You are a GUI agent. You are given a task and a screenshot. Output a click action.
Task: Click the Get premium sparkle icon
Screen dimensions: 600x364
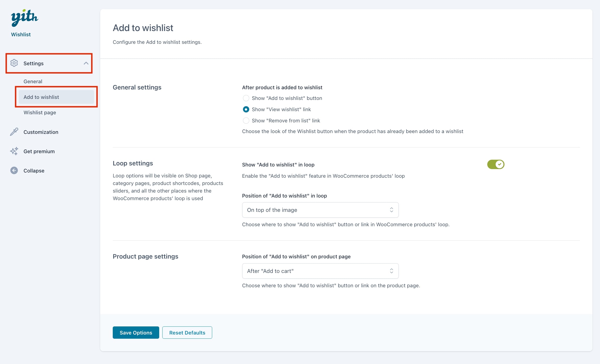tap(14, 151)
